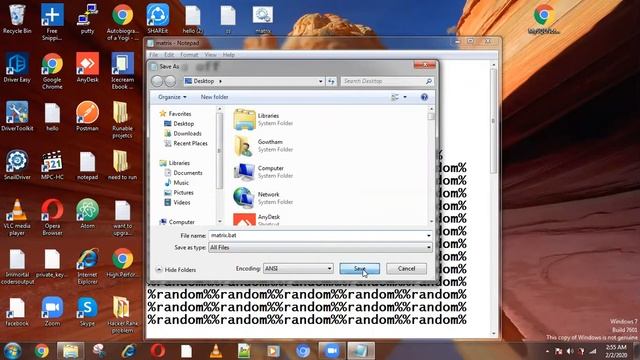The image size is (640, 360).
Task: Open the Postman desktop shortcut
Action: coord(87,116)
